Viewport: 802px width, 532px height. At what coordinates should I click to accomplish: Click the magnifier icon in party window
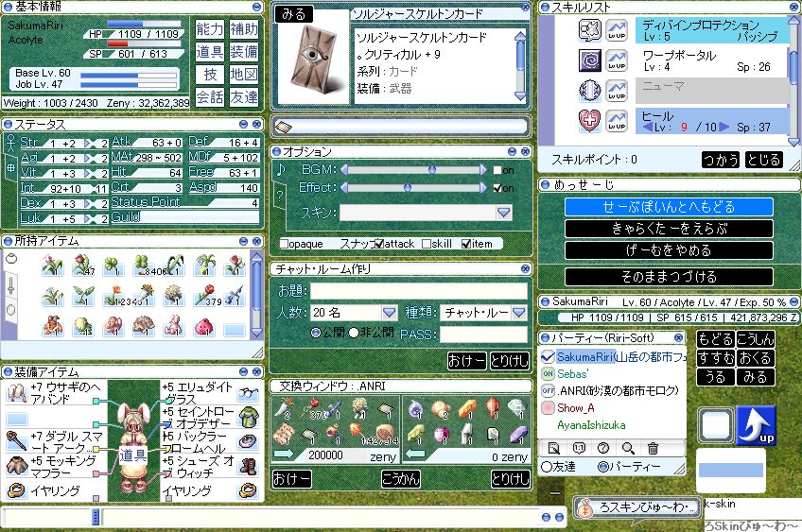pyautogui.click(x=628, y=448)
